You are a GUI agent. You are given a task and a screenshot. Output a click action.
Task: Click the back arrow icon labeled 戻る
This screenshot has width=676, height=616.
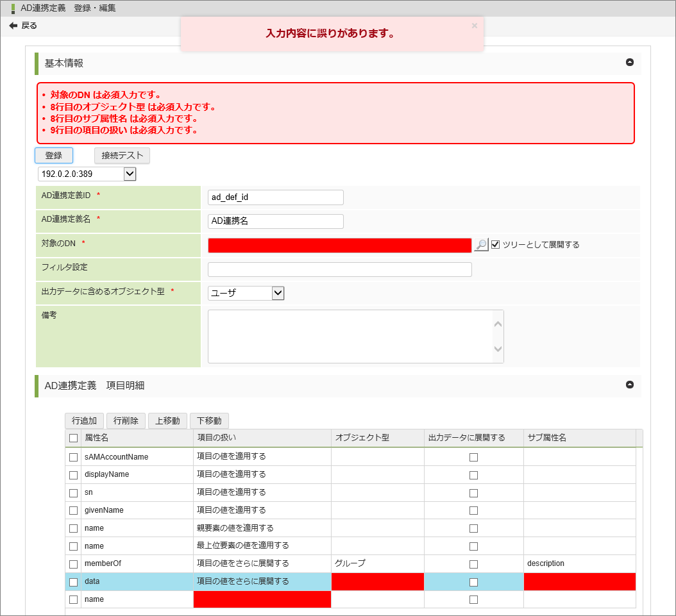click(13, 26)
